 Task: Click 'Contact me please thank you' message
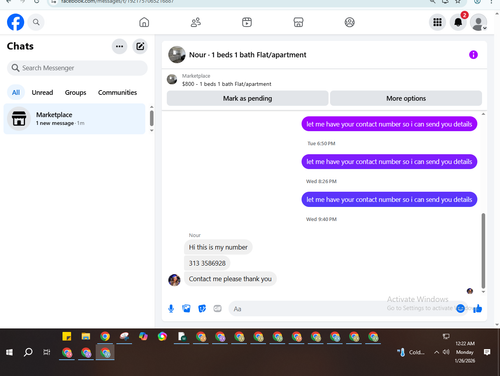[230, 279]
